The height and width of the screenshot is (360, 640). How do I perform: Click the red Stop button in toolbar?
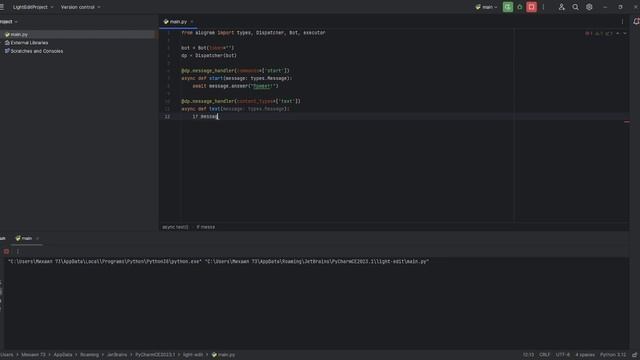pyautogui.click(x=531, y=7)
